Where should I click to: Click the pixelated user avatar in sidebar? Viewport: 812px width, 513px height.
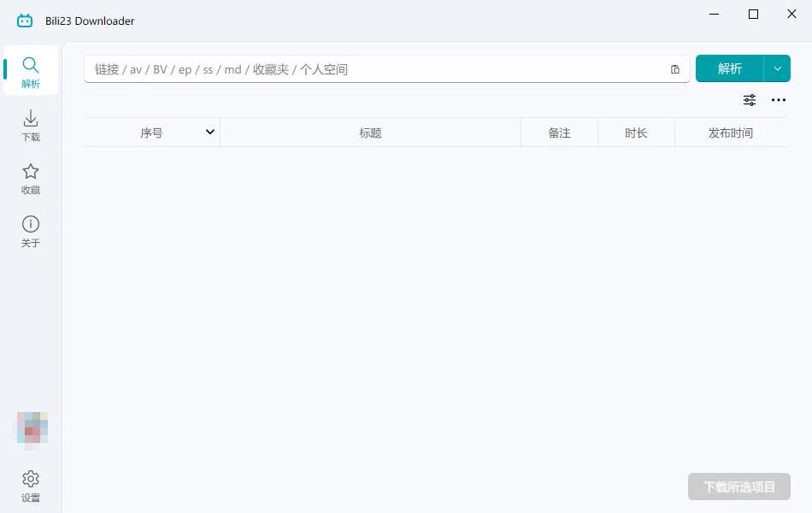click(x=32, y=428)
